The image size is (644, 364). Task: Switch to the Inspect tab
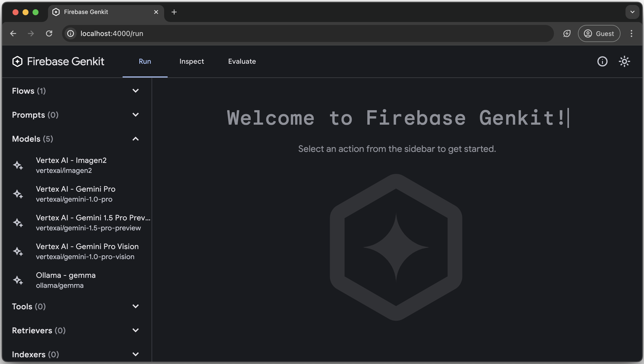click(x=191, y=61)
